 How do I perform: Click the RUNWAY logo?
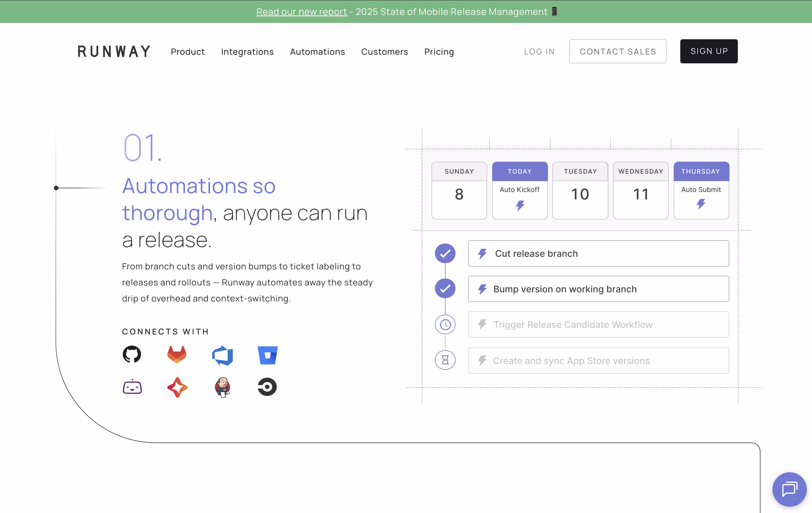114,52
